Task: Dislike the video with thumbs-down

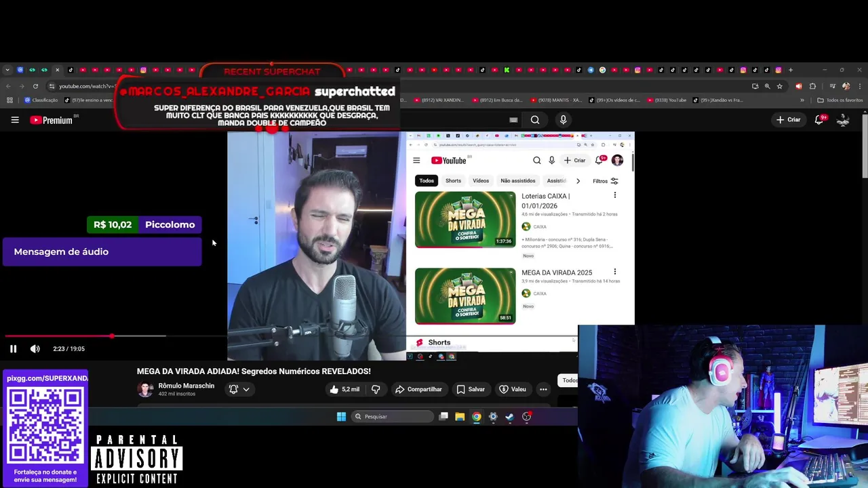Action: (376, 390)
